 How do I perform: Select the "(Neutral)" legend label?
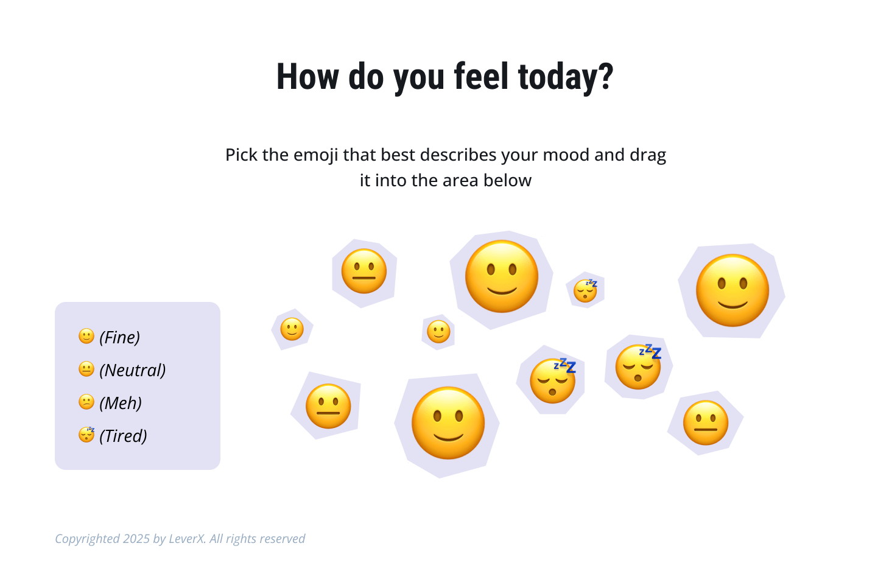click(133, 370)
